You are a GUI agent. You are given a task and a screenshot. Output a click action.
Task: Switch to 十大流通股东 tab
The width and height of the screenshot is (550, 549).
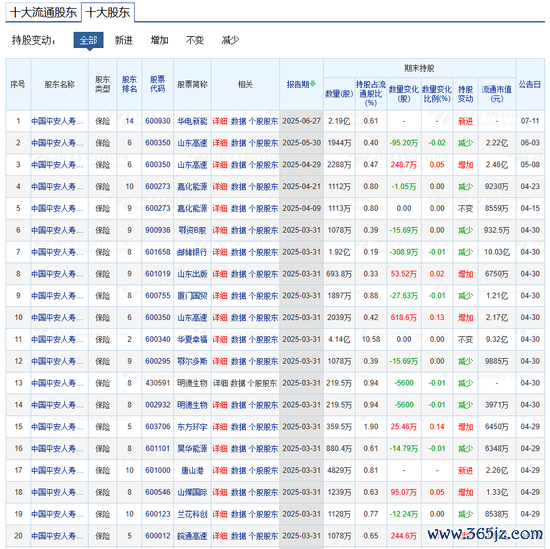(43, 12)
